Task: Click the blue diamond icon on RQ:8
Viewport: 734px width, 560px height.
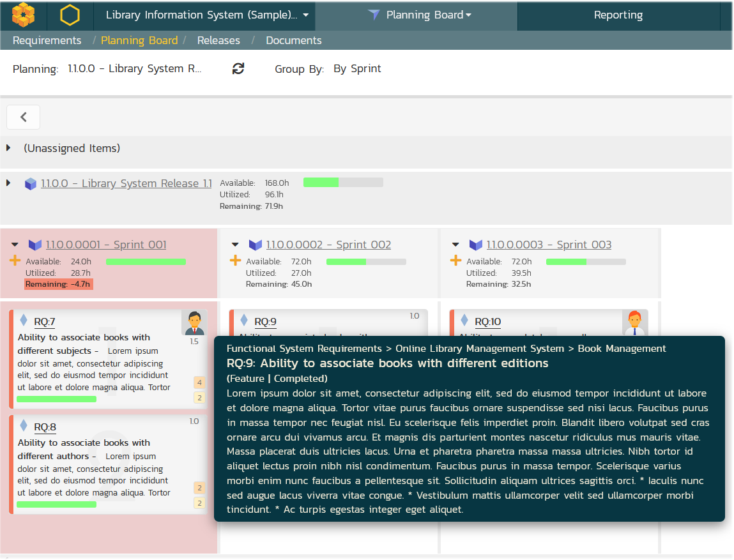Action: (24, 425)
